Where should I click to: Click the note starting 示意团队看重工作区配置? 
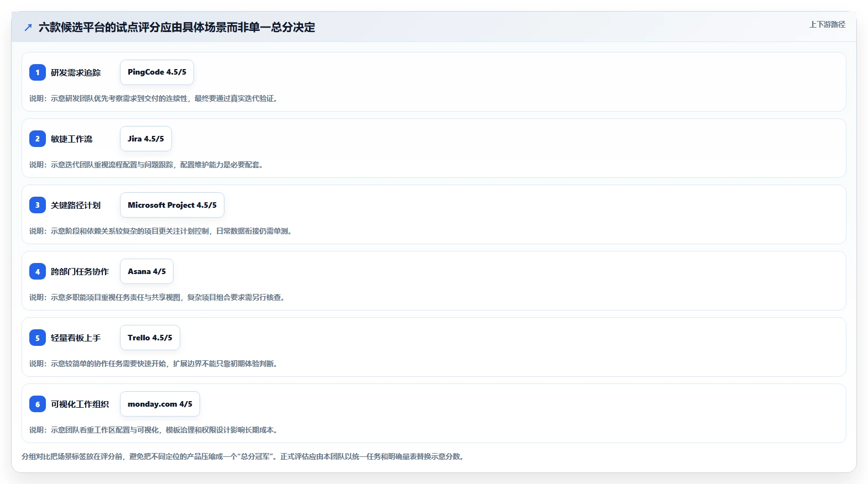(155, 430)
